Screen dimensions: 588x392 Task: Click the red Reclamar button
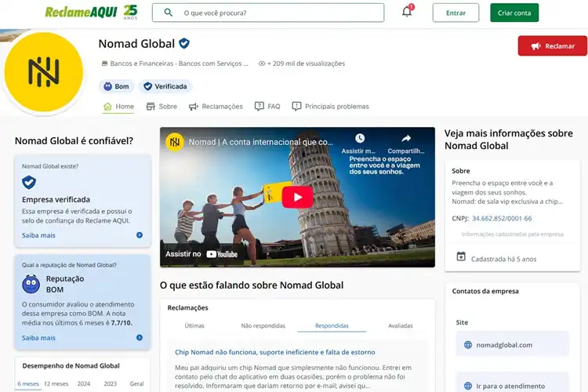point(553,45)
